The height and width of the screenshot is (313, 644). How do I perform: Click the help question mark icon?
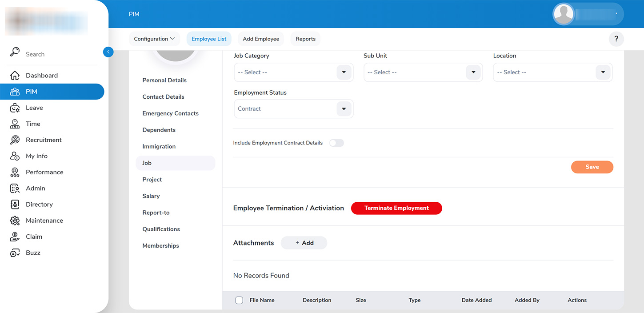[616, 39]
